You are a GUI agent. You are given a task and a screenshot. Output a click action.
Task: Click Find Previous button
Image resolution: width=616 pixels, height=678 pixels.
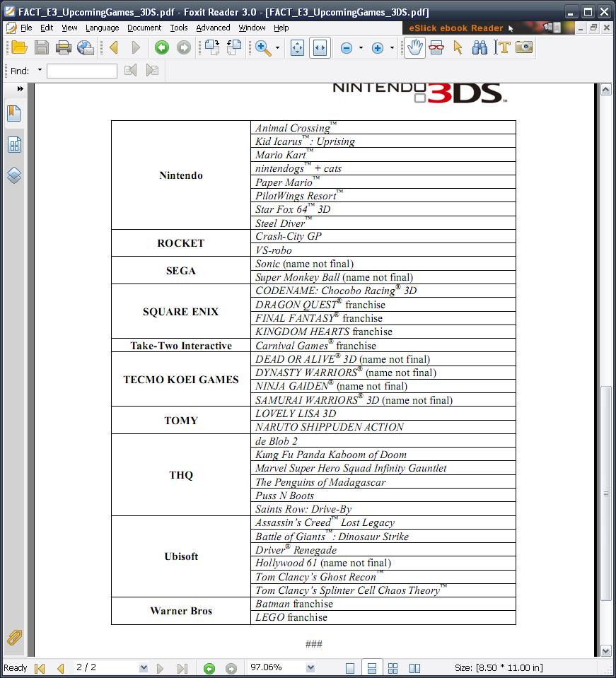coord(131,70)
